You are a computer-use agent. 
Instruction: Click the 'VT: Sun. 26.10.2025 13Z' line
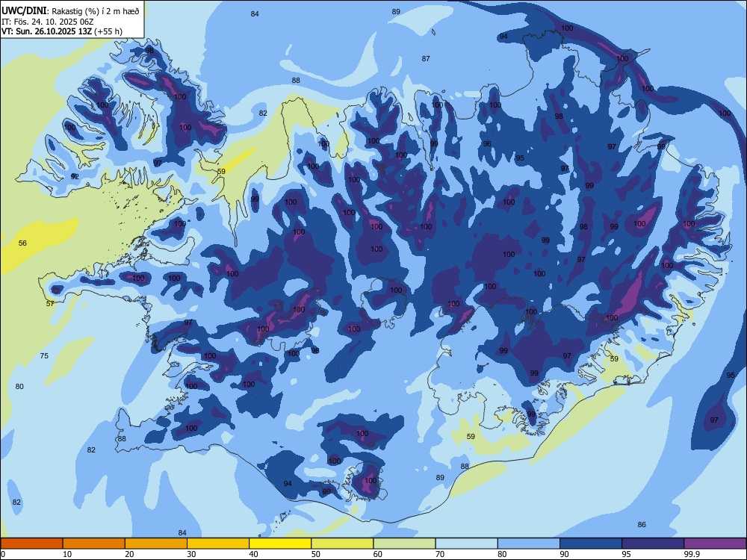(x=46, y=32)
